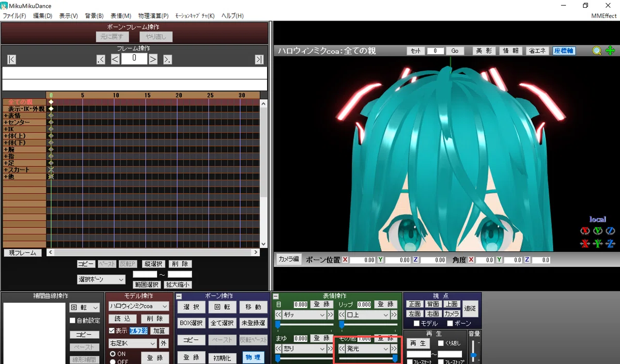Image resolution: width=620 pixels, height=364 pixels.
Task: Check the モデル checkbox in the 視点 panel
Action: click(416, 323)
